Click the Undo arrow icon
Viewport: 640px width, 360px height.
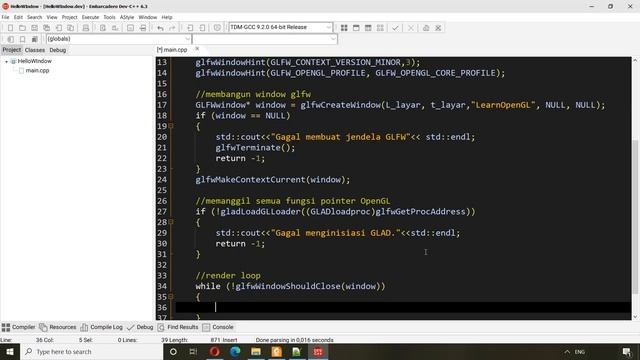(x=160, y=28)
